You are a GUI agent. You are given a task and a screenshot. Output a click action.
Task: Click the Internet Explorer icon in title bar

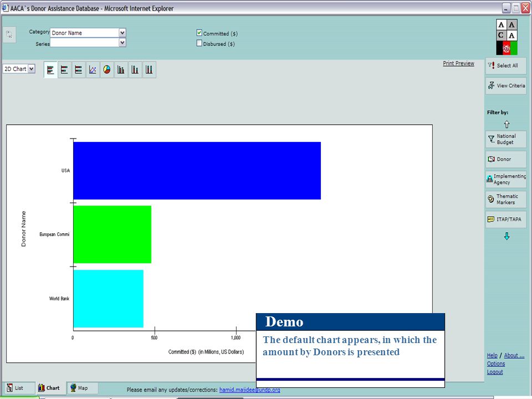point(5,8)
